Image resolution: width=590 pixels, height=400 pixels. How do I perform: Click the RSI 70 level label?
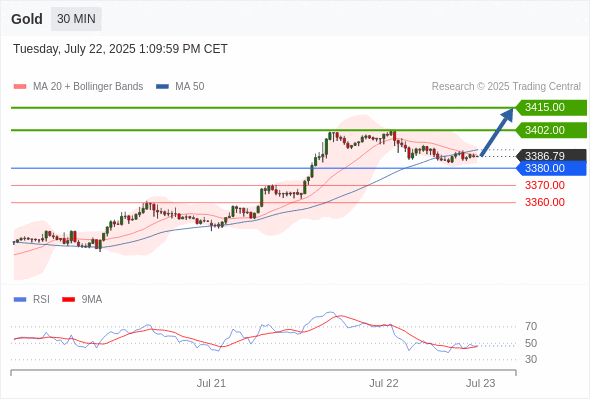(x=531, y=326)
